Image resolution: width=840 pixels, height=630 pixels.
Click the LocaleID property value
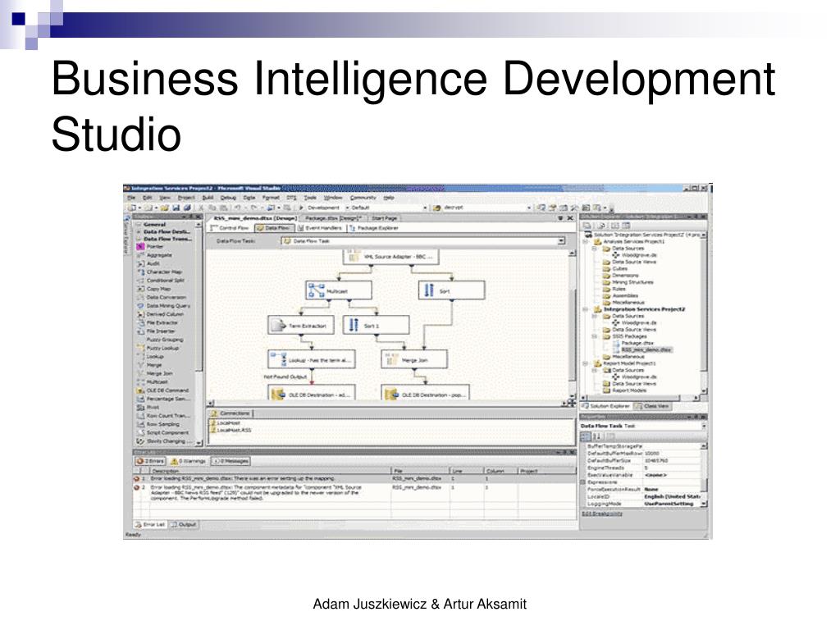(x=671, y=496)
